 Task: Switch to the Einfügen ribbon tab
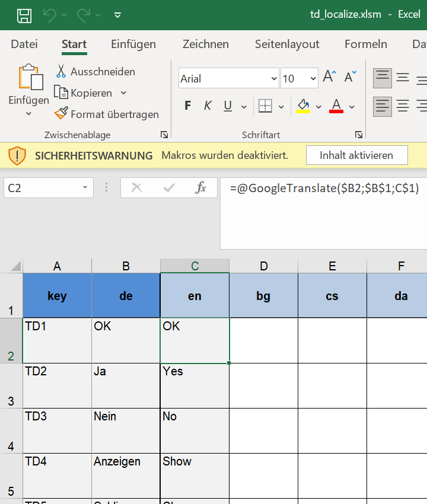pos(133,44)
